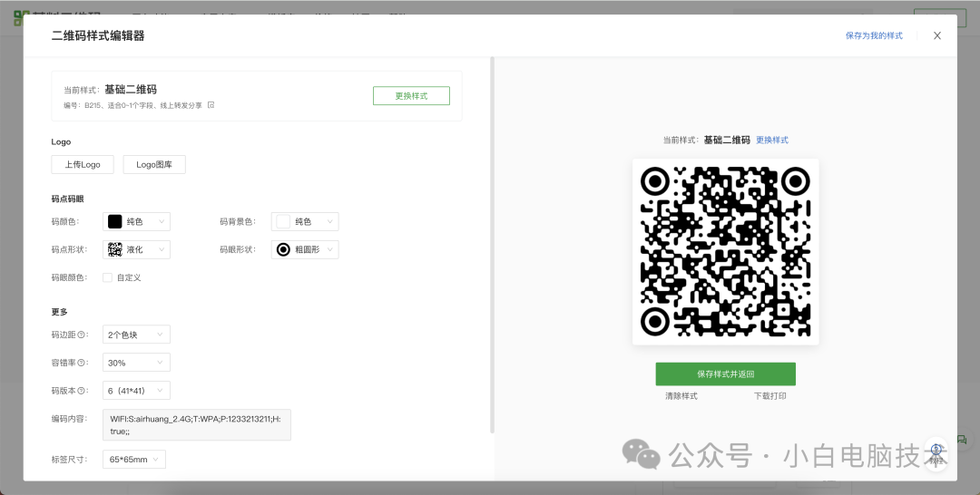Click the 编号：B215 description text
980x495 pixels.
[x=132, y=105]
